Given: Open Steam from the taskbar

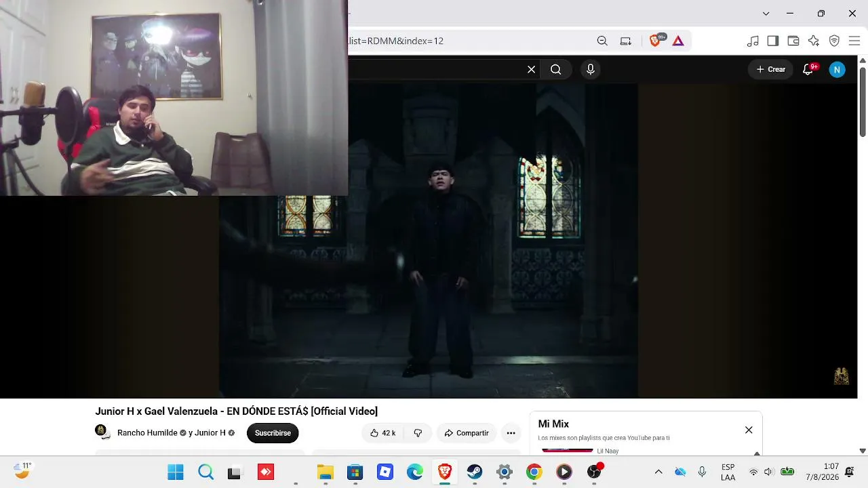Looking at the screenshot, I should tap(474, 472).
